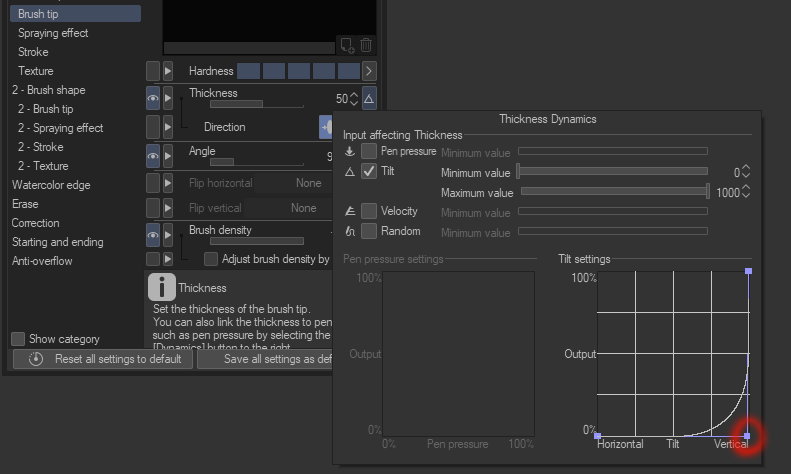This screenshot has height=474, width=791.
Task: Click the trash icon below brush tip preview
Action: pyautogui.click(x=366, y=45)
